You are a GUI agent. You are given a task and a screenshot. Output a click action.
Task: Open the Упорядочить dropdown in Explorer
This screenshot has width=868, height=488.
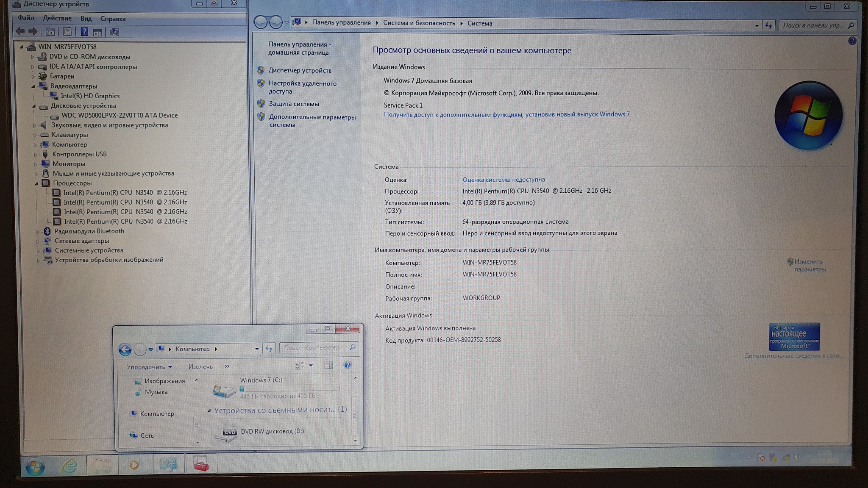[149, 367]
